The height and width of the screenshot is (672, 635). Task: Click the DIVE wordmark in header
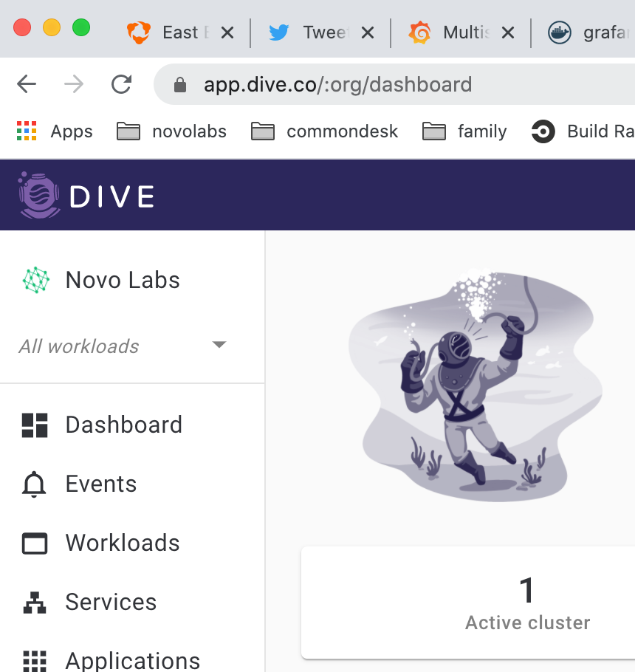[111, 196]
